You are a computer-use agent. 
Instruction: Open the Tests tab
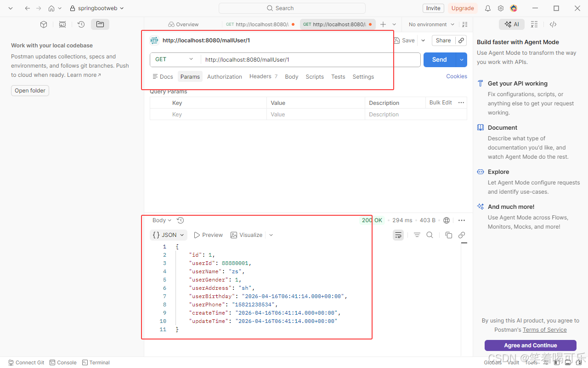[338, 77]
